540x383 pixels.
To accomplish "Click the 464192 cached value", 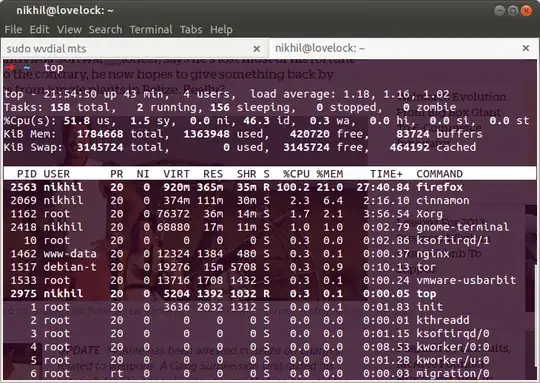I will [409, 147].
